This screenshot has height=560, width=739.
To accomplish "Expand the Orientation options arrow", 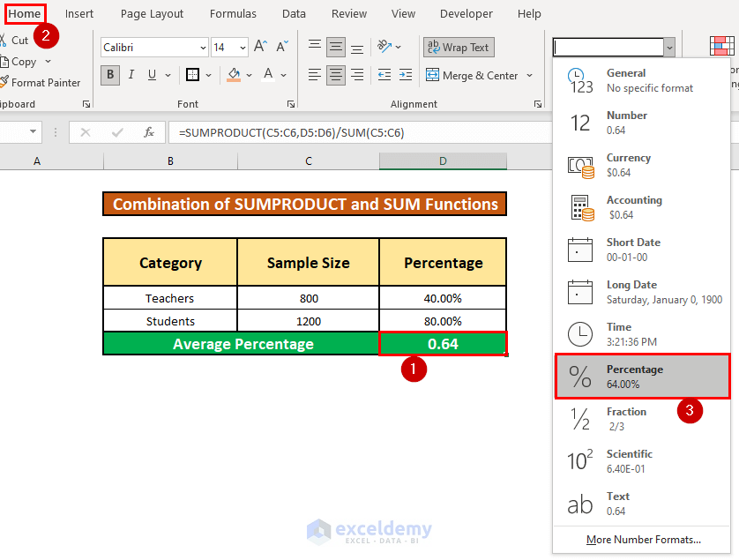I will tap(399, 47).
